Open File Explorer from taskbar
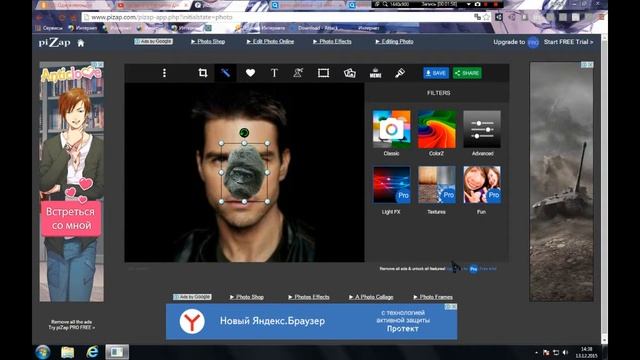This screenshot has height=360, width=640. click(68, 352)
